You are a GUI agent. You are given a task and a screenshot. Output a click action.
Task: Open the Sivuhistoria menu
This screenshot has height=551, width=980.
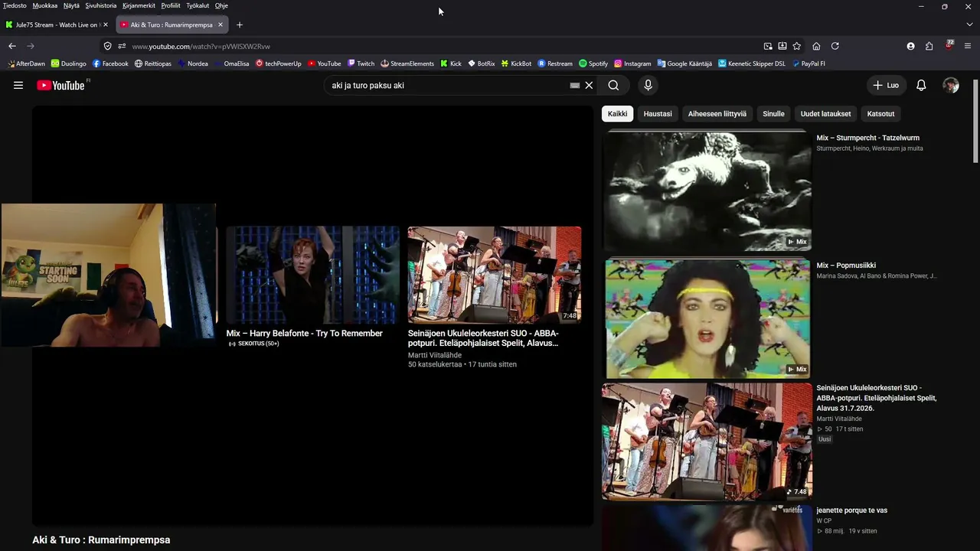[x=101, y=5]
